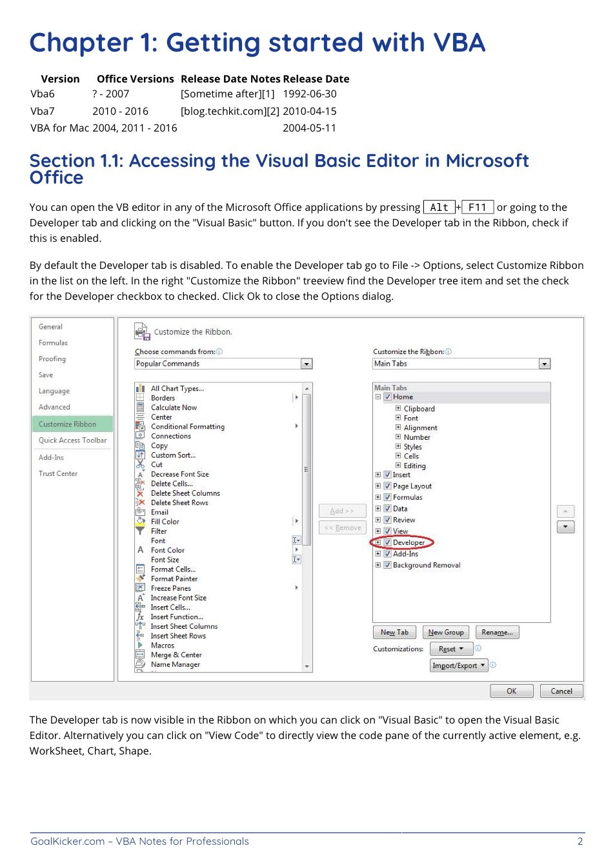Toggle the Page Layout checkbox
615x868 pixels.
click(388, 486)
